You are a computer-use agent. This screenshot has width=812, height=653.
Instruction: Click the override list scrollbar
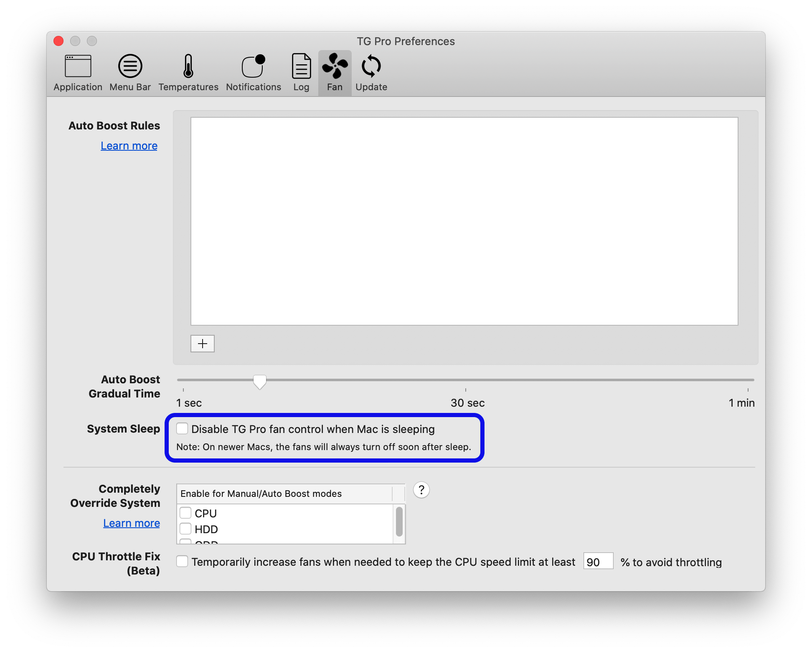pyautogui.click(x=399, y=521)
